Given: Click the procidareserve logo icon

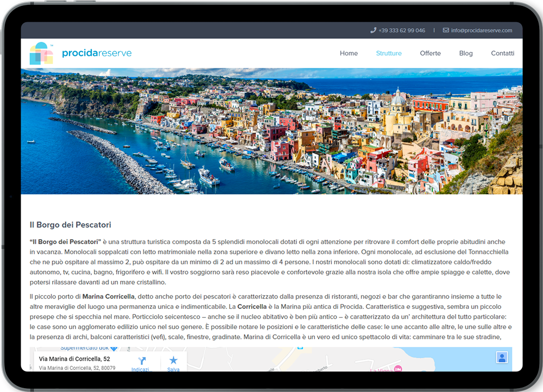Looking at the screenshot, I should [x=41, y=53].
